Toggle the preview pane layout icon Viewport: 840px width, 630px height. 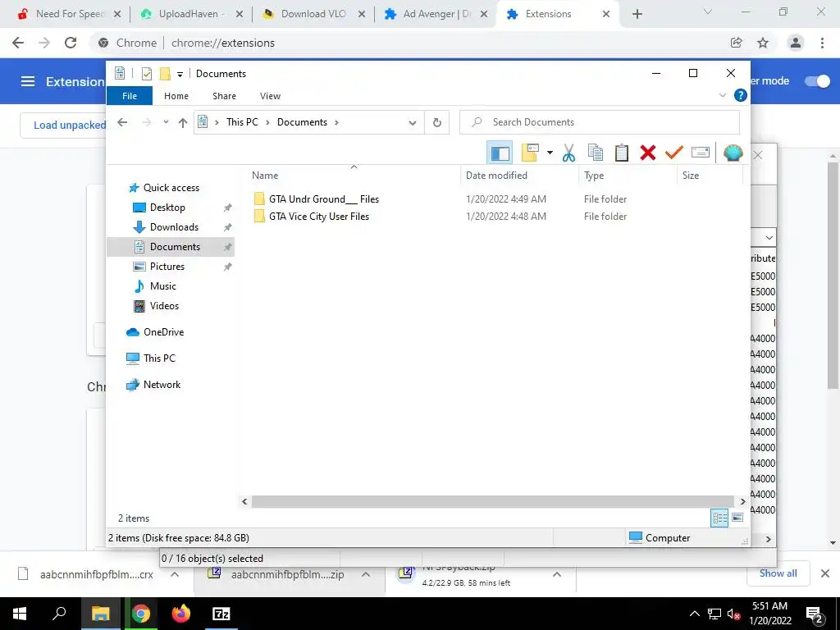point(500,153)
